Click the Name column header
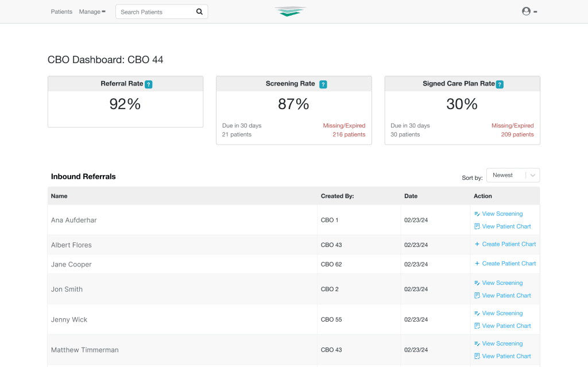Image resolution: width=588 pixels, height=367 pixels. (59, 196)
